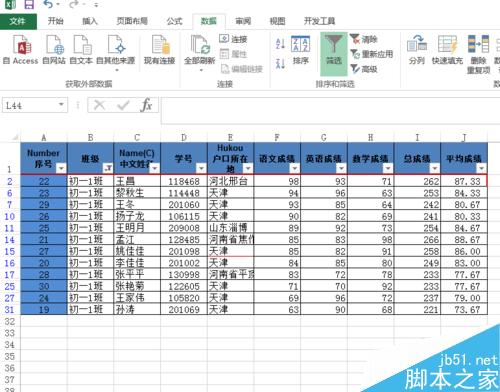Confirm formula entry checkmark icon
This screenshot has width=500, height=392.
123,105
